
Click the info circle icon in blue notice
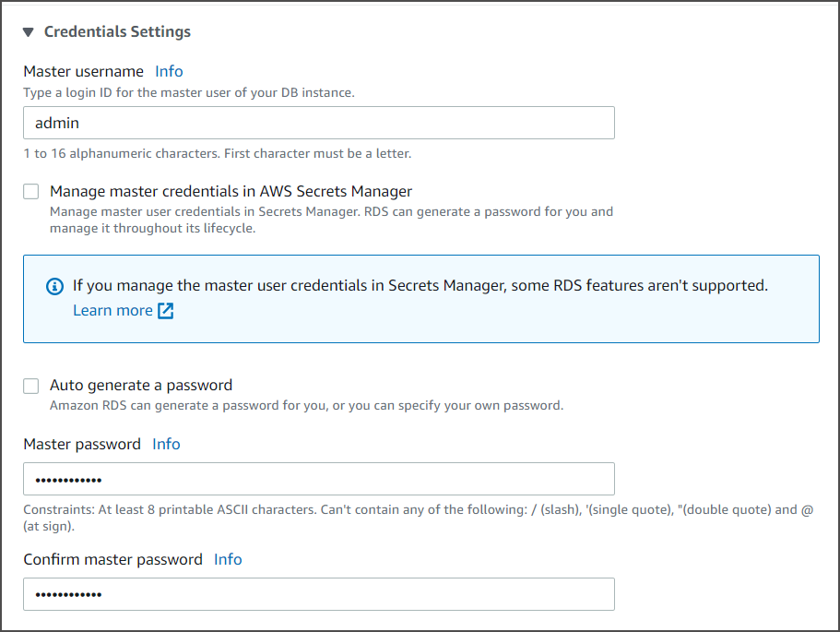coord(54,286)
